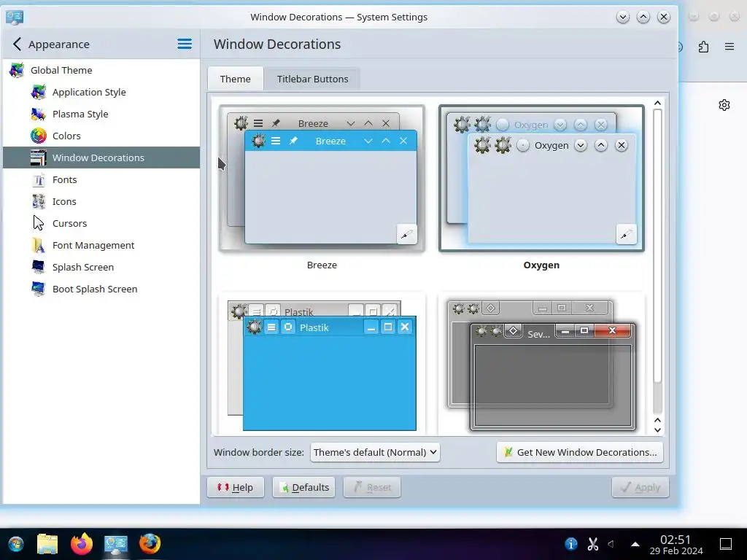The height and width of the screenshot is (560, 747).
Task: Click the Font Management icon
Action: (38, 245)
